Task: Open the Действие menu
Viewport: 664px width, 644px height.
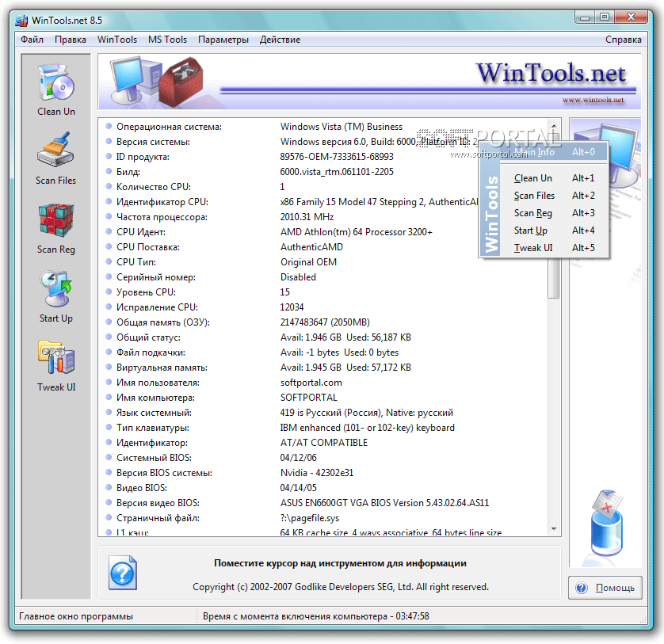Action: (x=280, y=40)
